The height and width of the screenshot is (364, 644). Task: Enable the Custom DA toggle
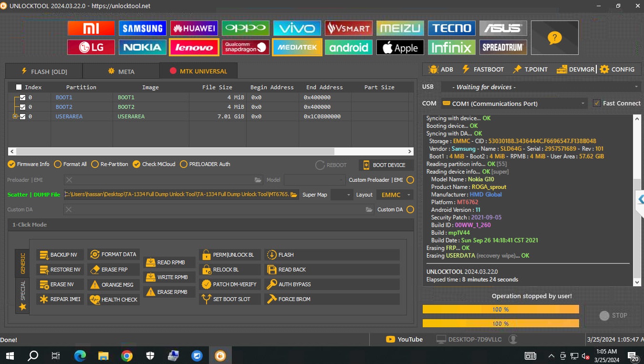coord(410,209)
